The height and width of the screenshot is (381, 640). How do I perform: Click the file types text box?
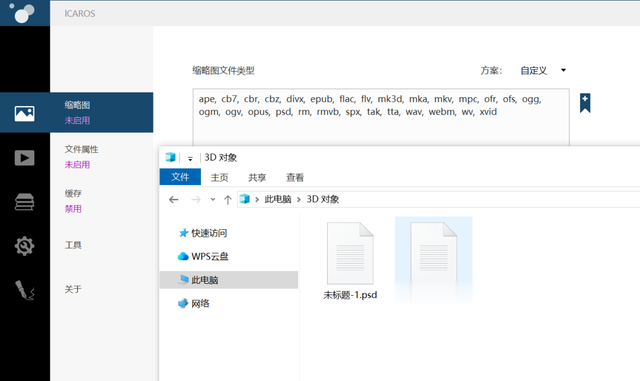click(x=381, y=117)
